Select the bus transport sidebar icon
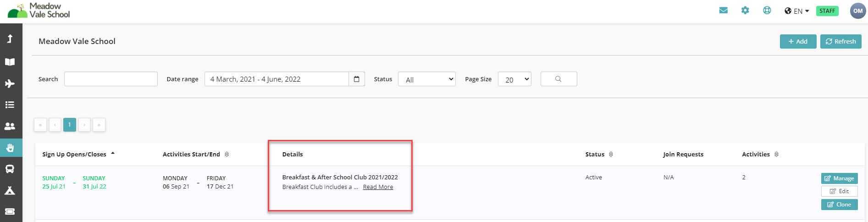 [10, 169]
